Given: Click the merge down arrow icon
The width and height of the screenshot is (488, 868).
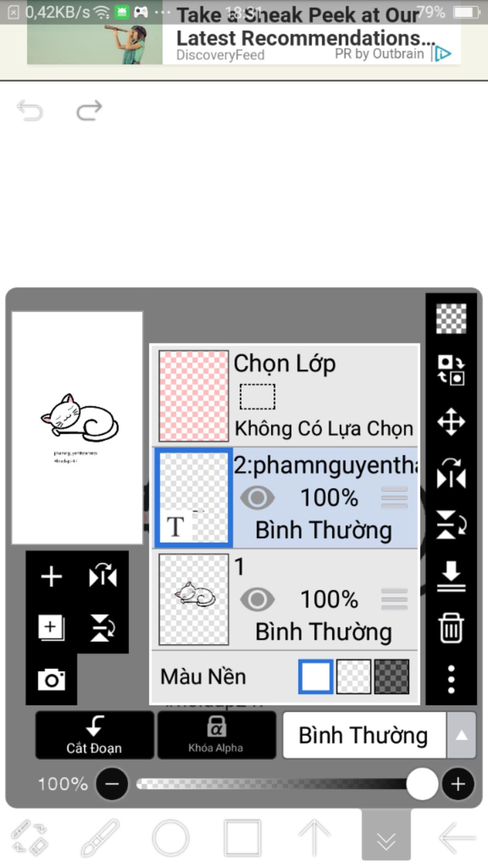Looking at the screenshot, I should coord(451,576).
